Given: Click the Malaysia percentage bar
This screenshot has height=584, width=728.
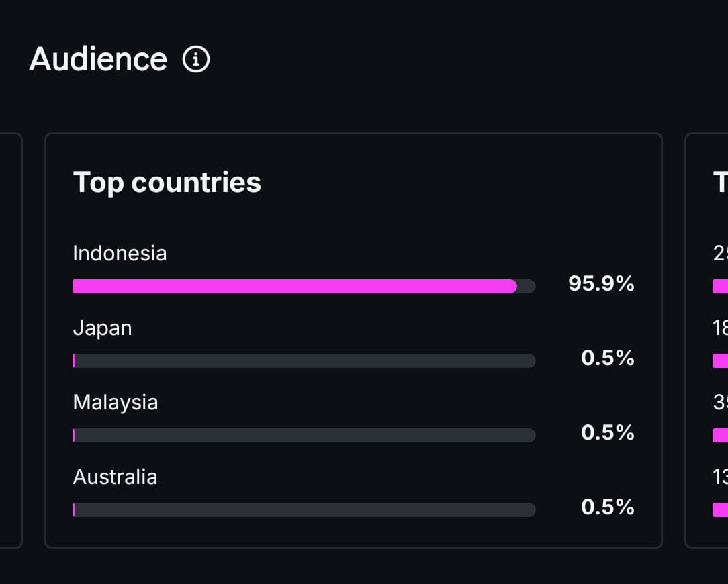Looking at the screenshot, I should [304, 436].
